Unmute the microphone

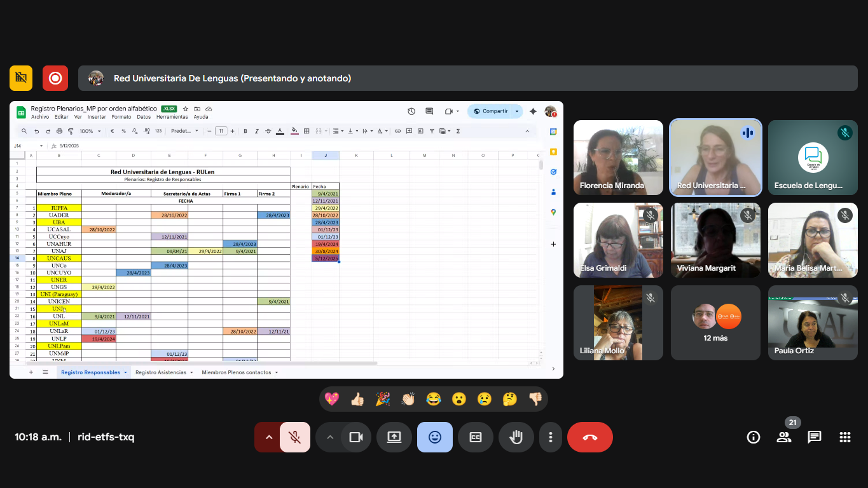[x=294, y=437]
